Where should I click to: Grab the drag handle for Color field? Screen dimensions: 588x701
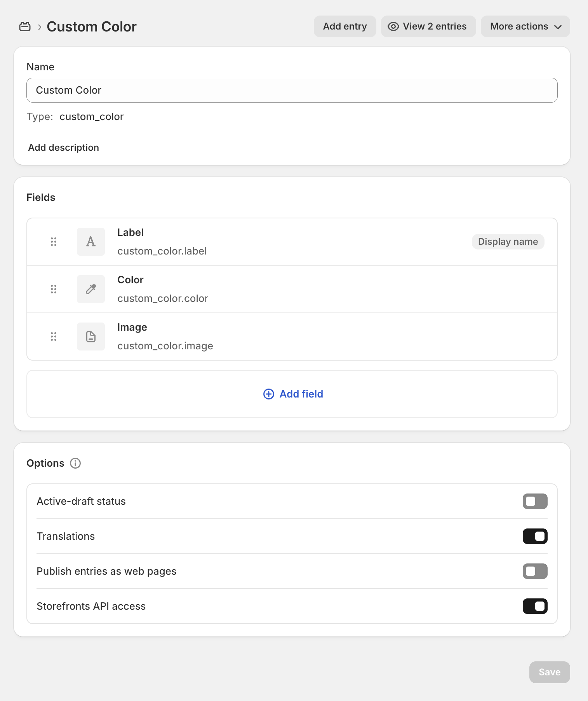pos(54,289)
